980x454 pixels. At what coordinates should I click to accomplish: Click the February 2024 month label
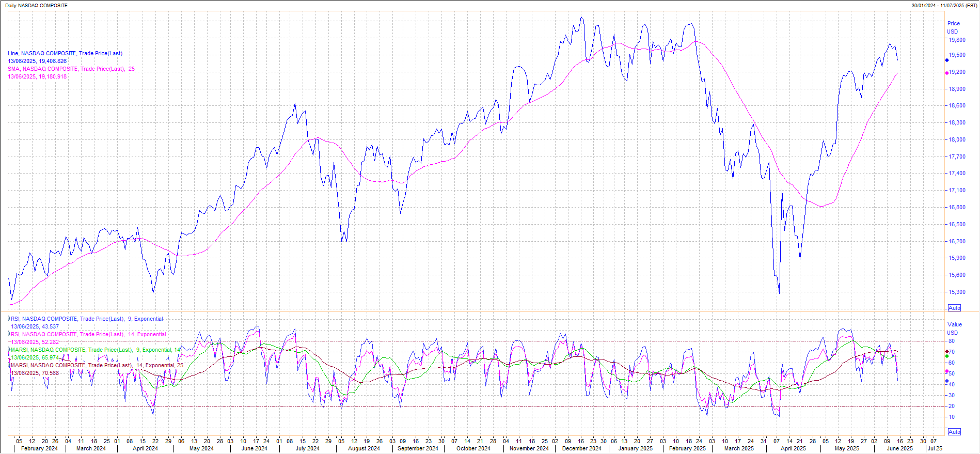pos(39,448)
